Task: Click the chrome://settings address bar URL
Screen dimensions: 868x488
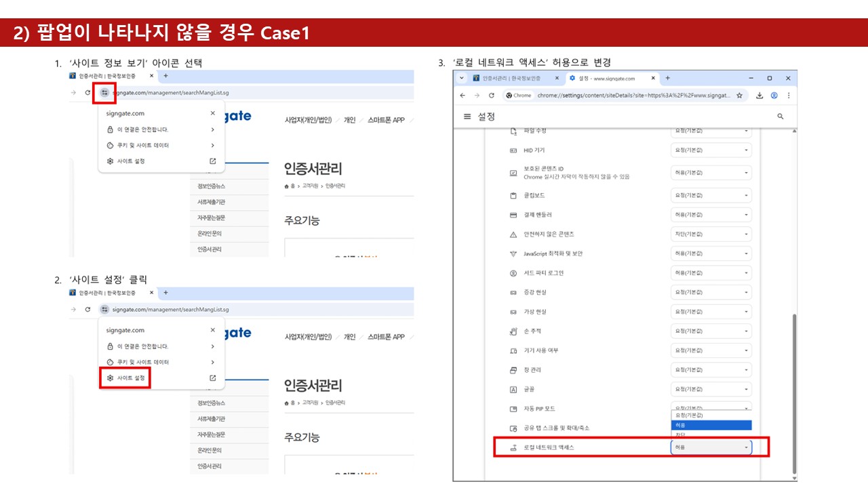Action: [634, 96]
